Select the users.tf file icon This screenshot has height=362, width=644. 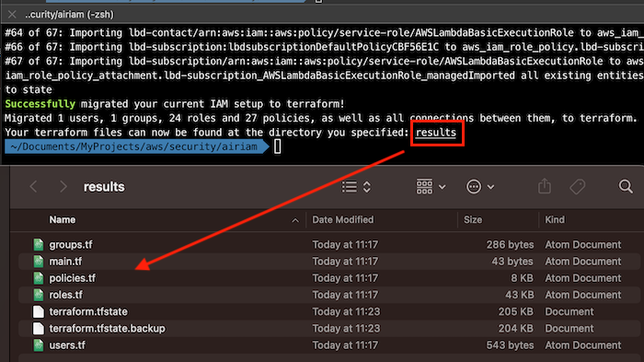click(x=39, y=345)
